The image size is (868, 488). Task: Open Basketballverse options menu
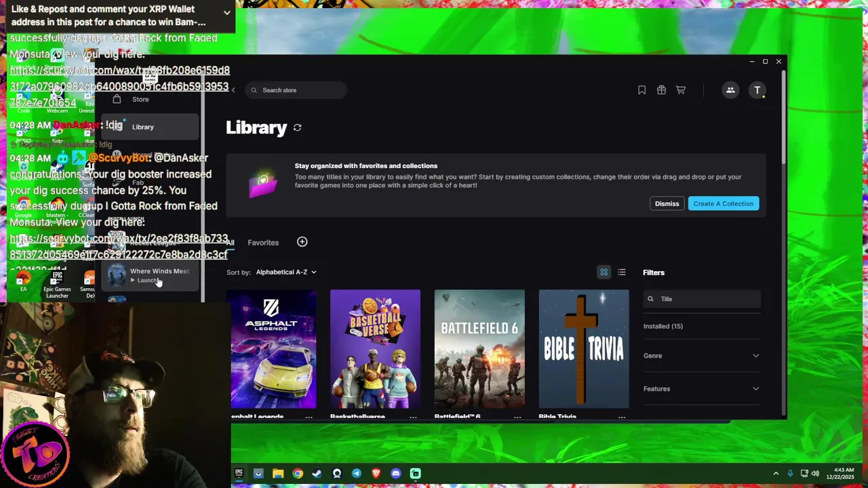[x=413, y=417]
